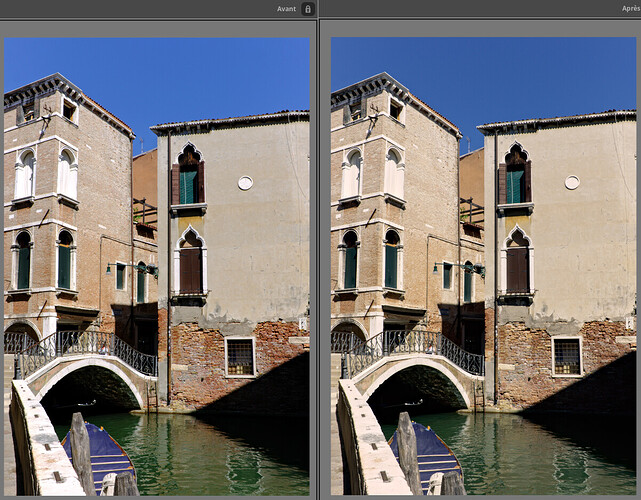This screenshot has width=641, height=500.
Task: Click the Après label in header
Action: pos(630,8)
